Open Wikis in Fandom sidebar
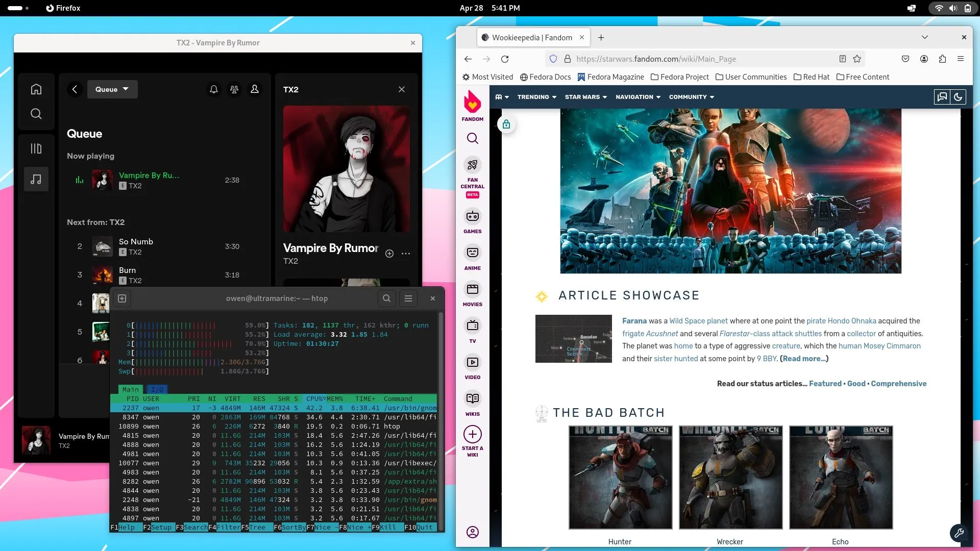The height and width of the screenshot is (551, 980). pos(473,404)
